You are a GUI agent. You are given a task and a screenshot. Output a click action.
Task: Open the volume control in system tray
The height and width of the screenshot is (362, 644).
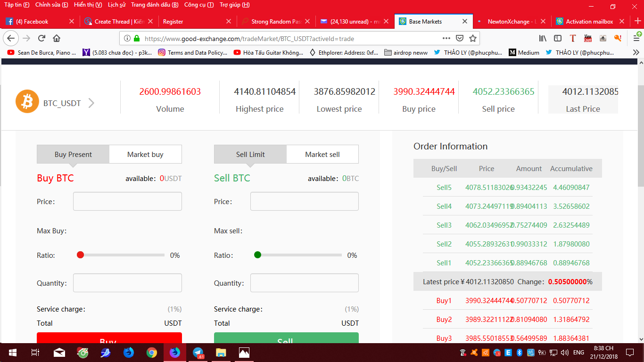tap(564, 353)
